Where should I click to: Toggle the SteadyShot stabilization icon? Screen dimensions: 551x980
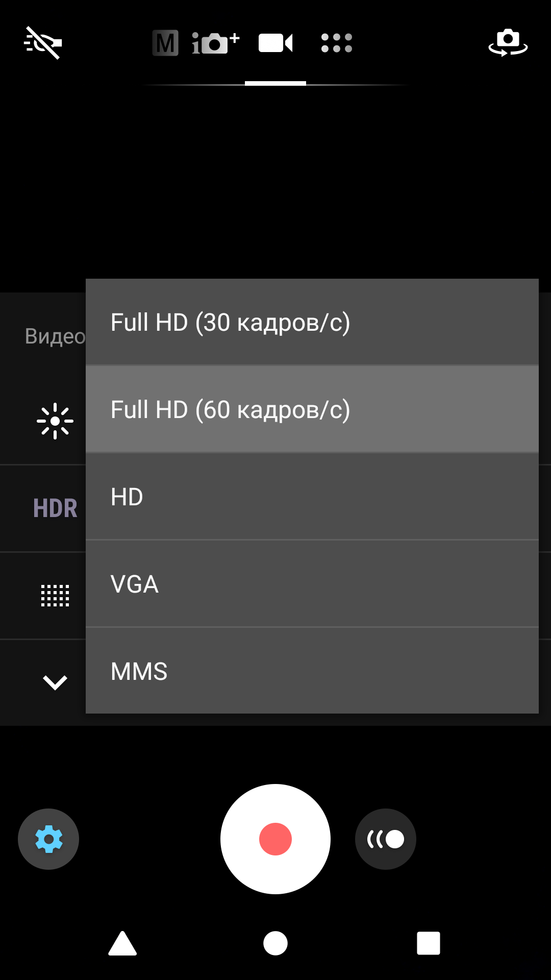tap(386, 839)
